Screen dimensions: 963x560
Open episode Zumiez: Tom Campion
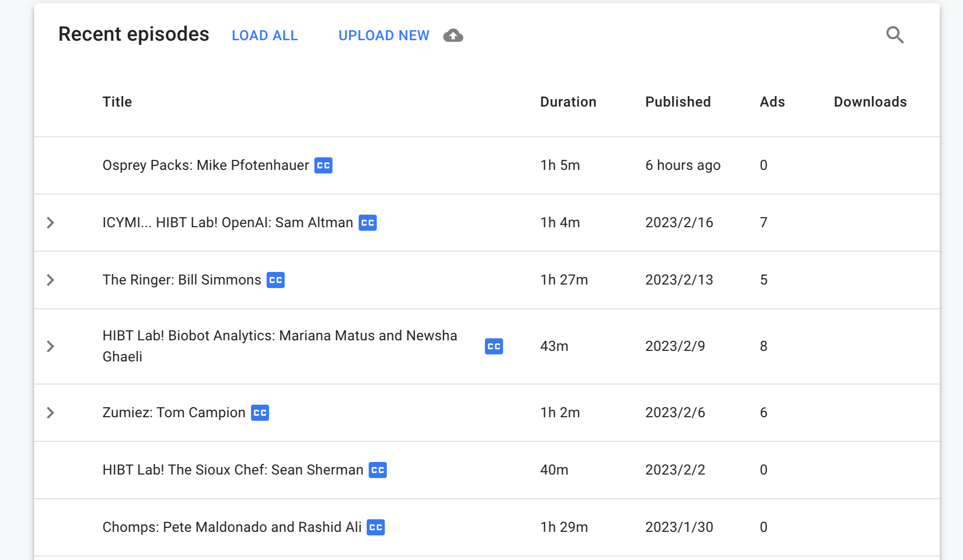pos(174,413)
